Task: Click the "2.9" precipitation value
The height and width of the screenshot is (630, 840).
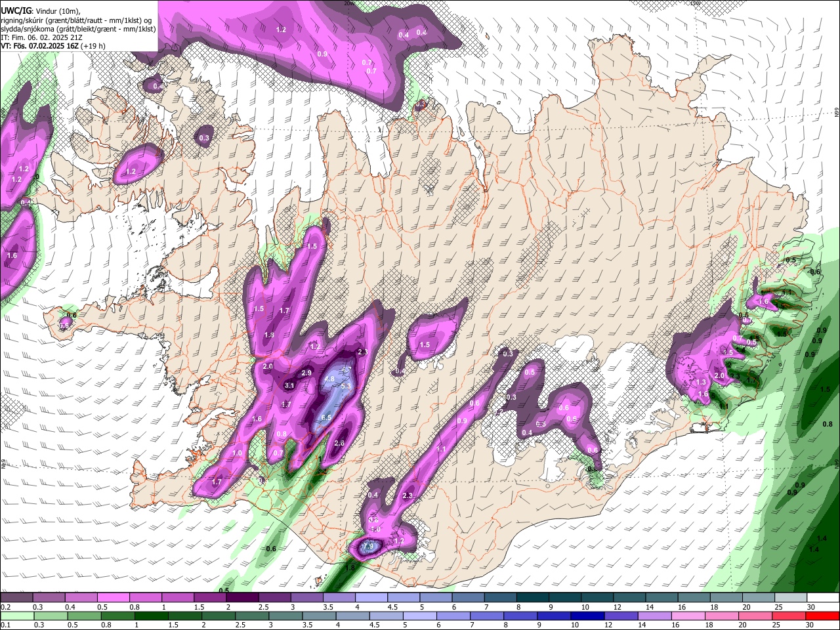Action: point(306,373)
